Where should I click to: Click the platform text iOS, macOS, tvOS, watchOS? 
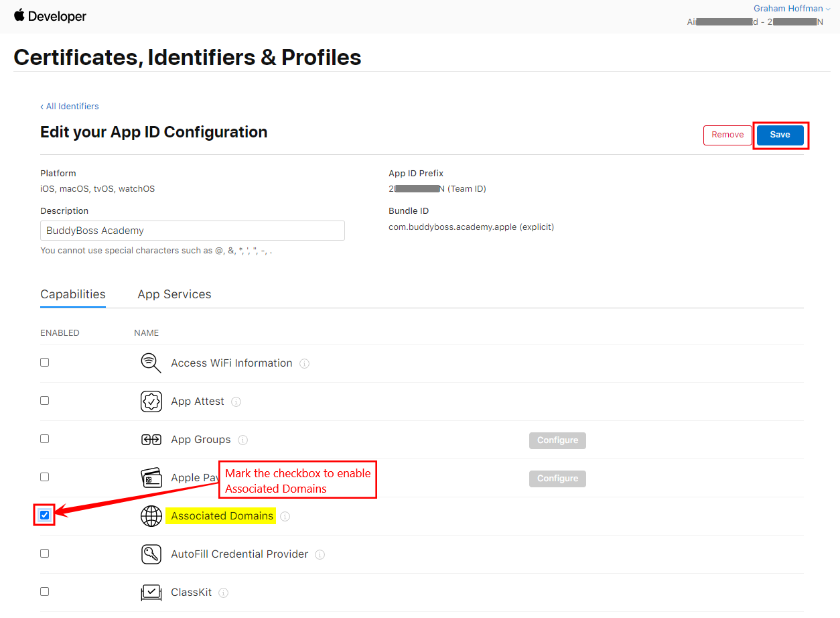(97, 188)
